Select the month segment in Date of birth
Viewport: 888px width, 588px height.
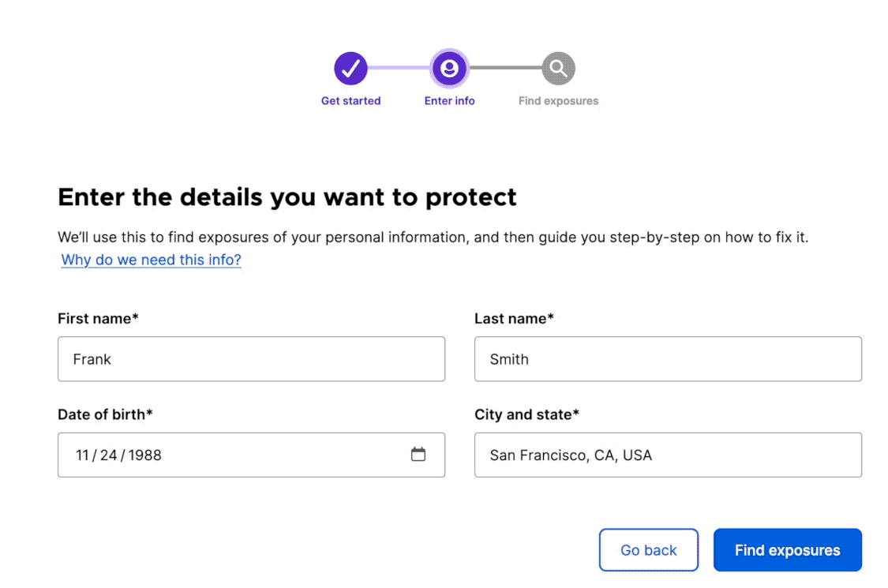[83, 455]
